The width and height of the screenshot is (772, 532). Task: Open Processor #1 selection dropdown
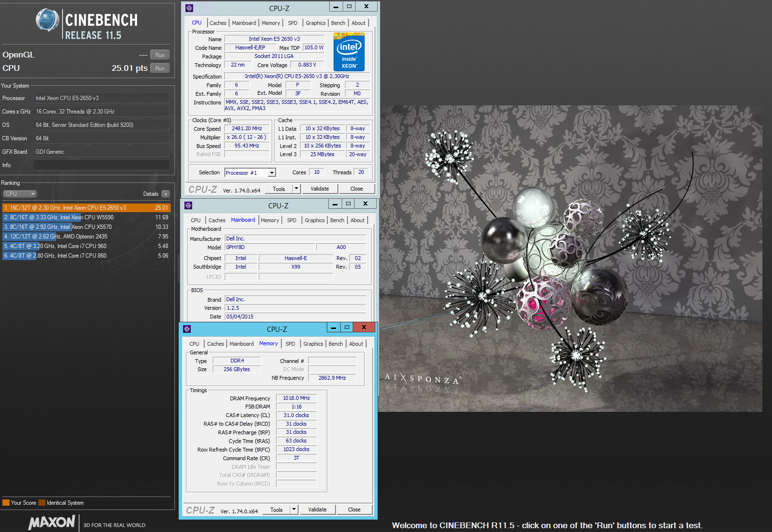coord(272,173)
